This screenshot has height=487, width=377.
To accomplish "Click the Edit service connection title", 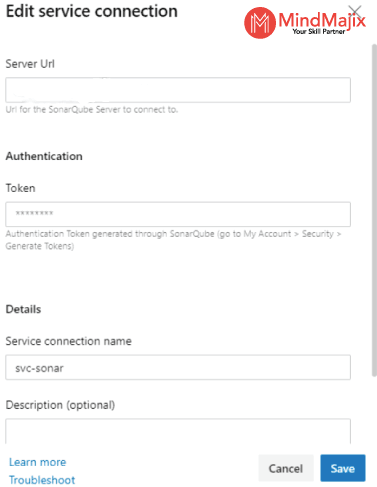I will tap(92, 12).
